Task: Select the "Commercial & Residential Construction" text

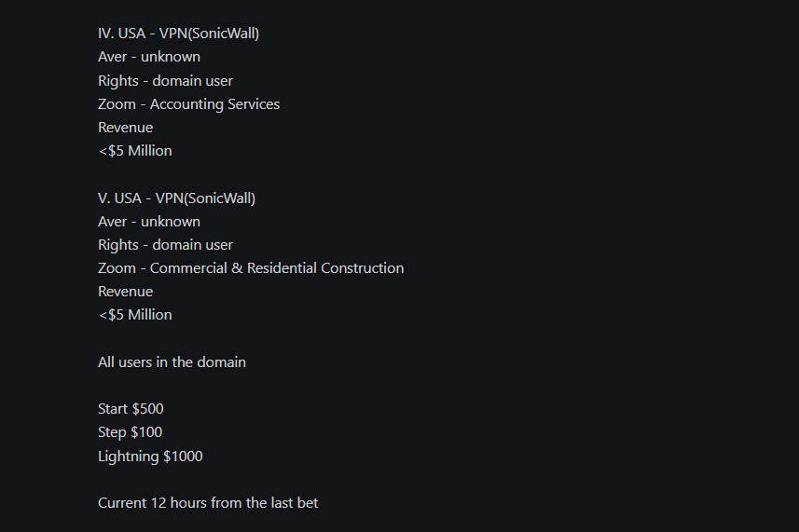Action: pyautogui.click(x=277, y=267)
